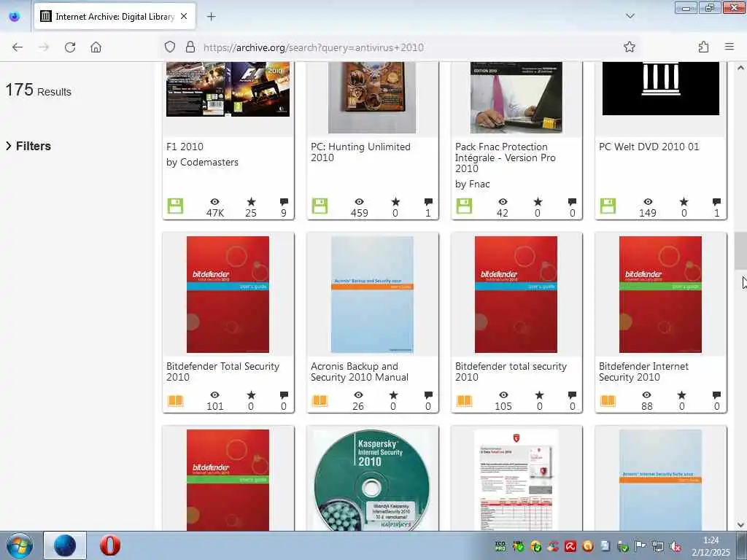Click the Pack Fnac cover thumbnail
747x560 pixels.
516,97
